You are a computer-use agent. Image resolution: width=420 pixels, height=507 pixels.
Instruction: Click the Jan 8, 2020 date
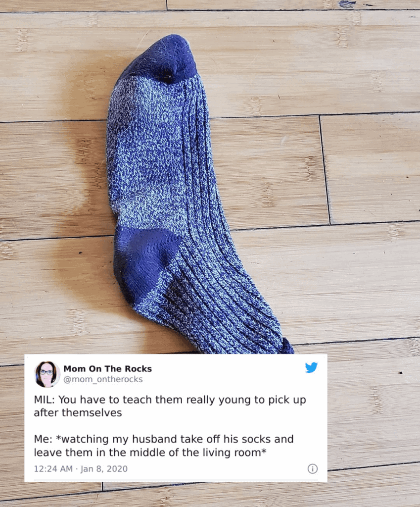point(104,468)
